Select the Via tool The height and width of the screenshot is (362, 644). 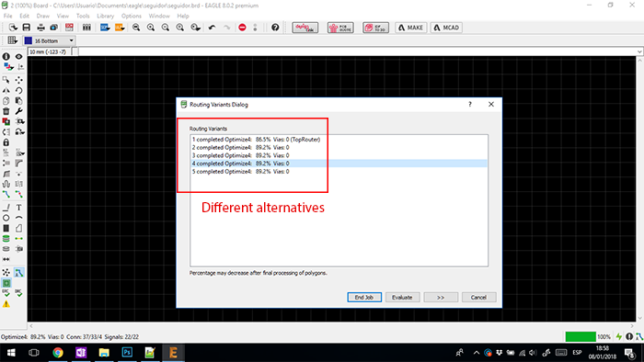[x=6, y=239]
